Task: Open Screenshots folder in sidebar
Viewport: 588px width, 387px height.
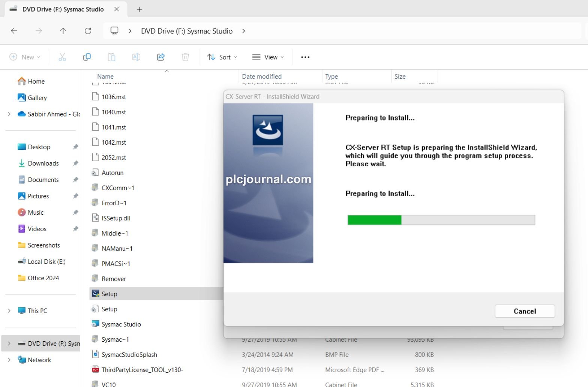Action: (43, 245)
